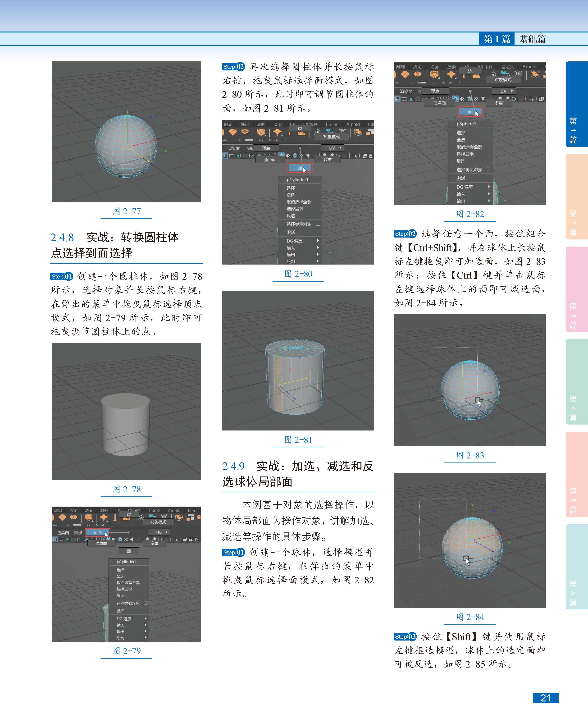Tick 选择类似对象 checkbox in Figure 2-82 menu

(489, 169)
